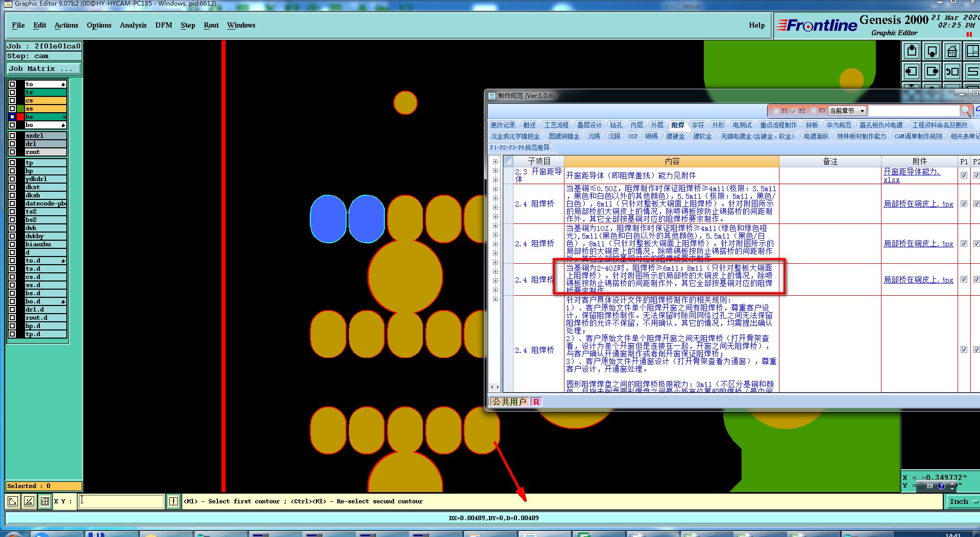Open 局部桥在铜皮上.jpg link in 当基铜为2-4OZ row
Screen dimensions: 980x537
918,279
